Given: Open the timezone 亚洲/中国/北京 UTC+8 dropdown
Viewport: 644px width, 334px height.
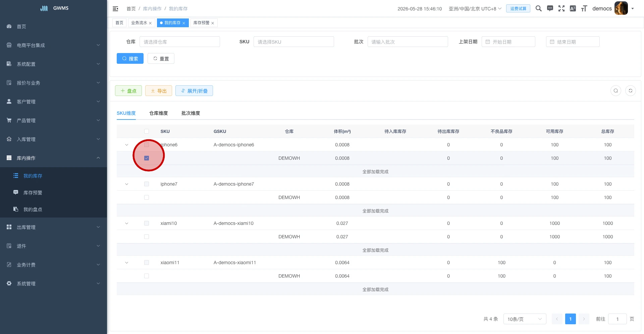Looking at the screenshot, I should (475, 9).
